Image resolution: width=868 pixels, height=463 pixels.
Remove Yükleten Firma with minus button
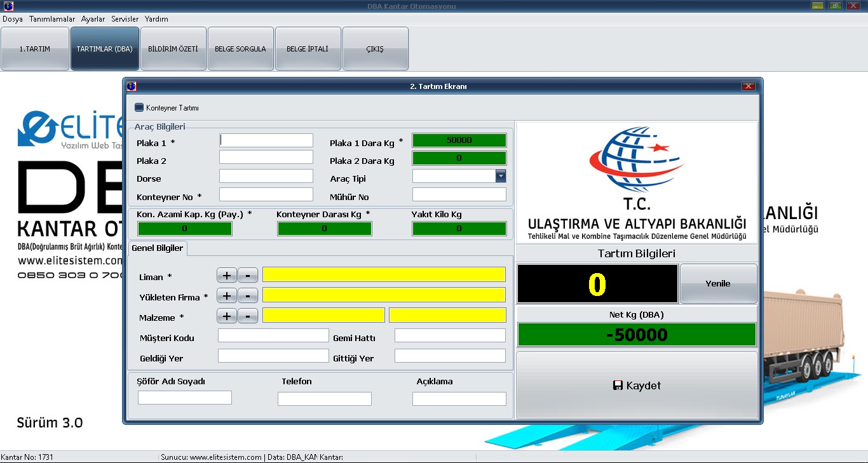(x=248, y=295)
